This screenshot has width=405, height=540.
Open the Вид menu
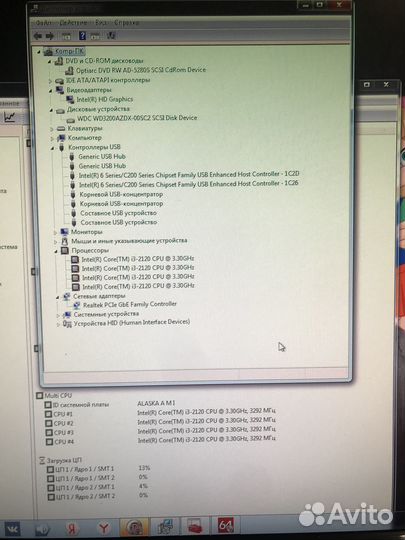click(101, 23)
